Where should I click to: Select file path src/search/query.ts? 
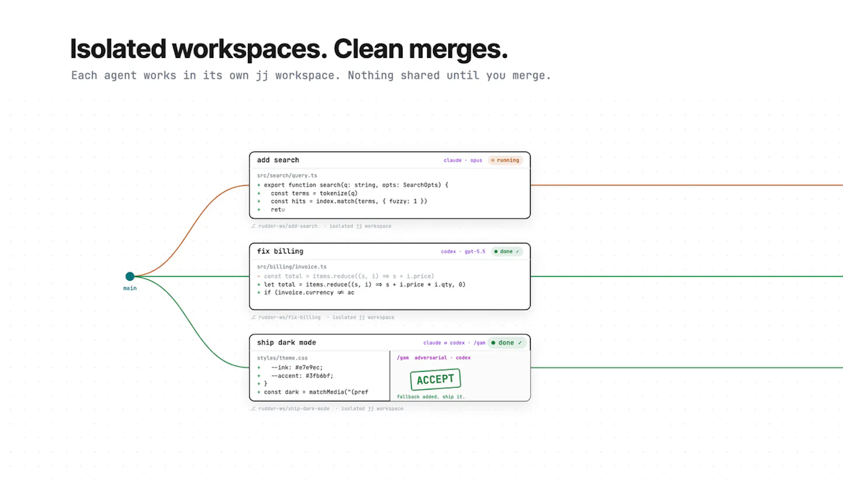click(287, 175)
